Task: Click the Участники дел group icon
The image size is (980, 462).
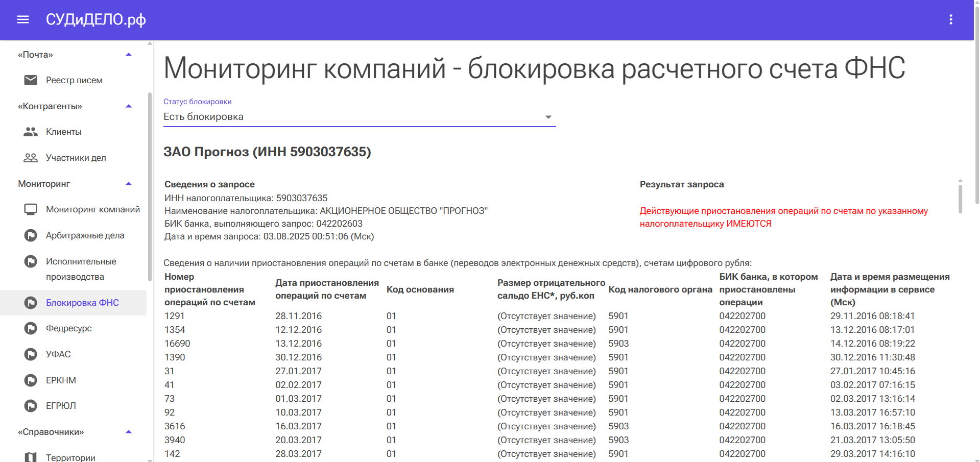Action: (x=31, y=158)
